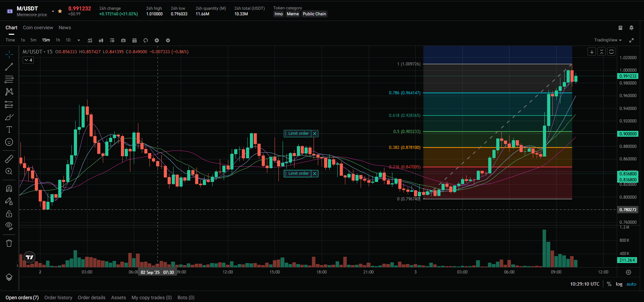
Task: Select the Text annotation tool
Action: coord(9,129)
